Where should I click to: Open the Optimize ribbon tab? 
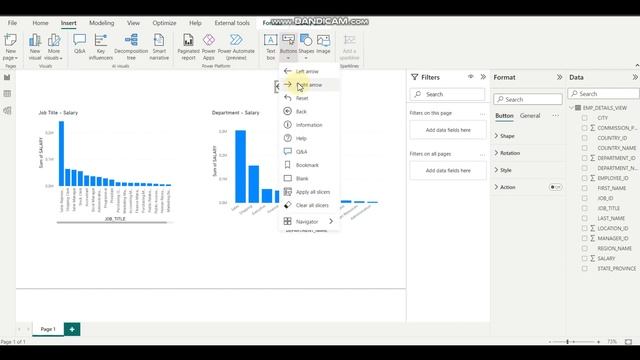tap(164, 23)
